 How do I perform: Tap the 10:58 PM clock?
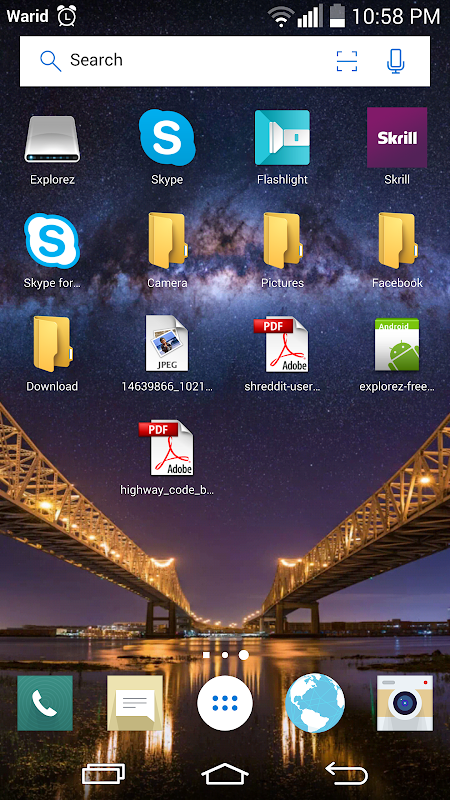(396, 17)
